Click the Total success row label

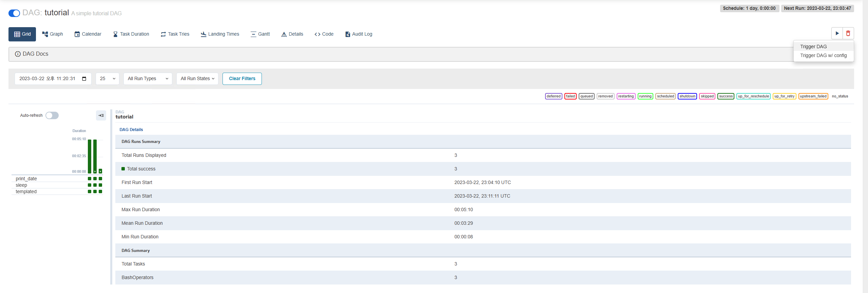141,169
